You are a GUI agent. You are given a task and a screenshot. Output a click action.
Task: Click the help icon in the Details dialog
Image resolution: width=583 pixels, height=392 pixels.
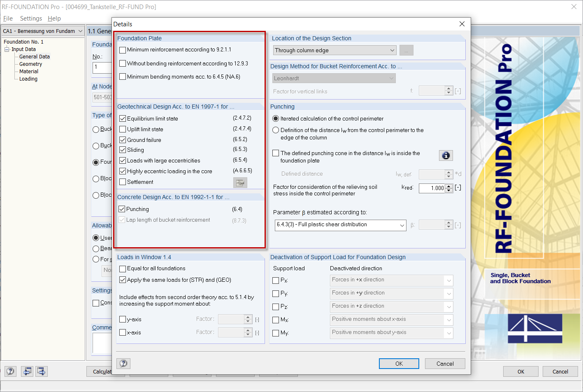[x=123, y=363]
